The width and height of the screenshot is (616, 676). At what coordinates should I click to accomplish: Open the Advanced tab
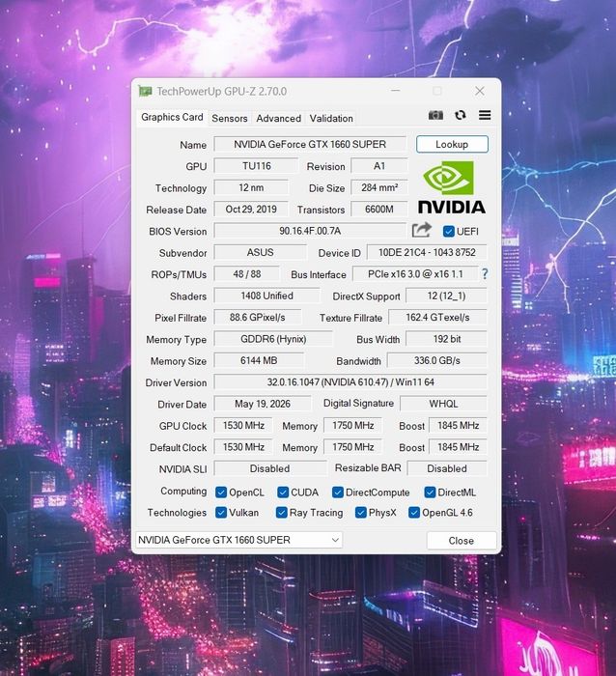tap(278, 118)
